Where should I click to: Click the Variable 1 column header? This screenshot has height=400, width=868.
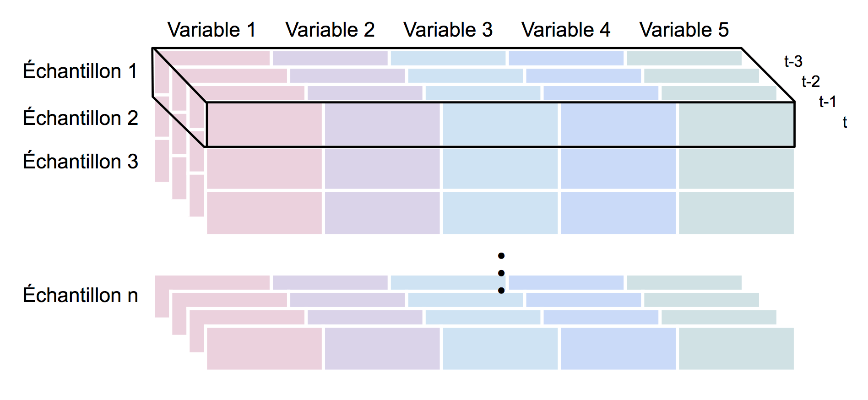(x=212, y=30)
